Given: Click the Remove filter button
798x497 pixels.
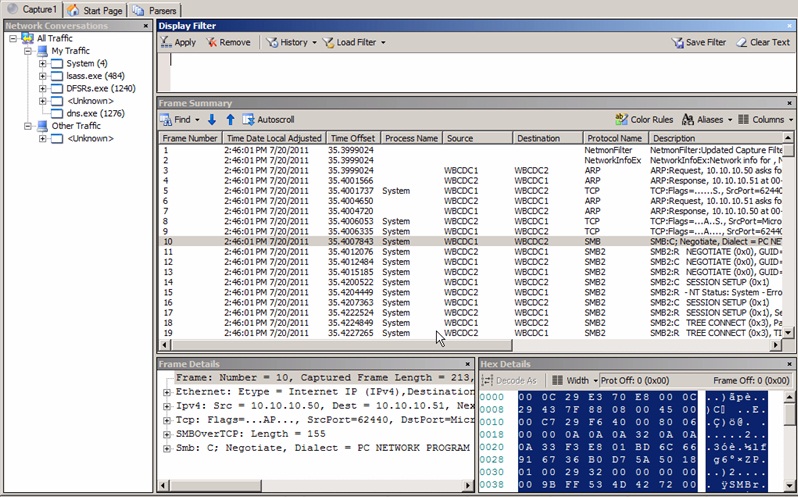Looking at the screenshot, I should pos(228,43).
